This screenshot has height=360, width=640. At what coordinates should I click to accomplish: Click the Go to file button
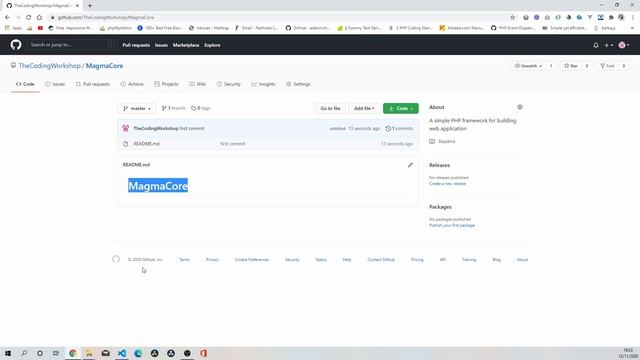tap(330, 109)
